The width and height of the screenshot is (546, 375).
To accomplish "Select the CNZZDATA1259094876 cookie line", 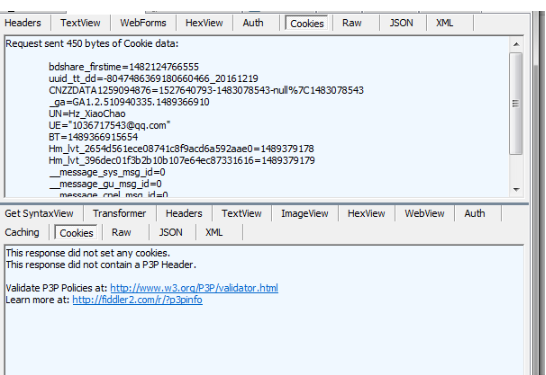I will coord(206,90).
